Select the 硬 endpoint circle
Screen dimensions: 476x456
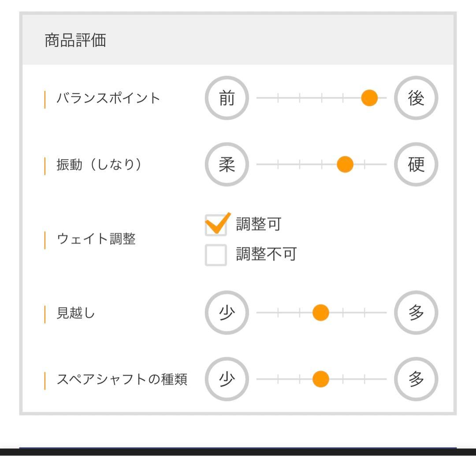pos(416,164)
